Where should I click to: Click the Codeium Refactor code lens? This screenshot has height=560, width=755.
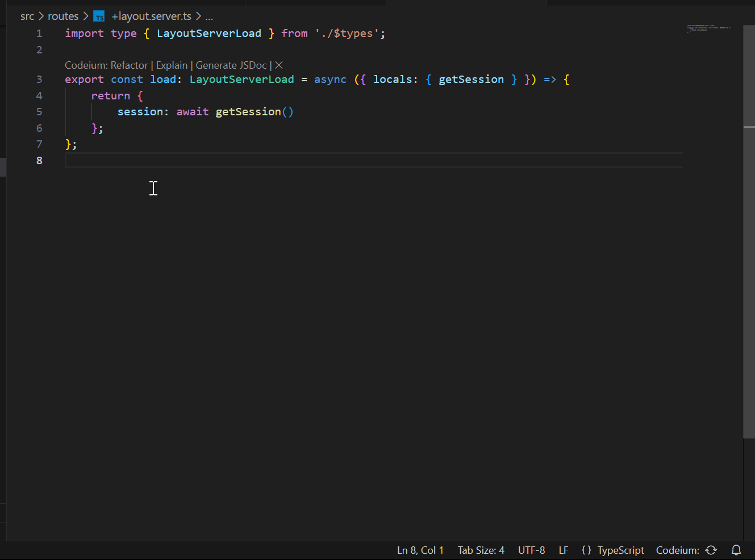[x=129, y=65]
